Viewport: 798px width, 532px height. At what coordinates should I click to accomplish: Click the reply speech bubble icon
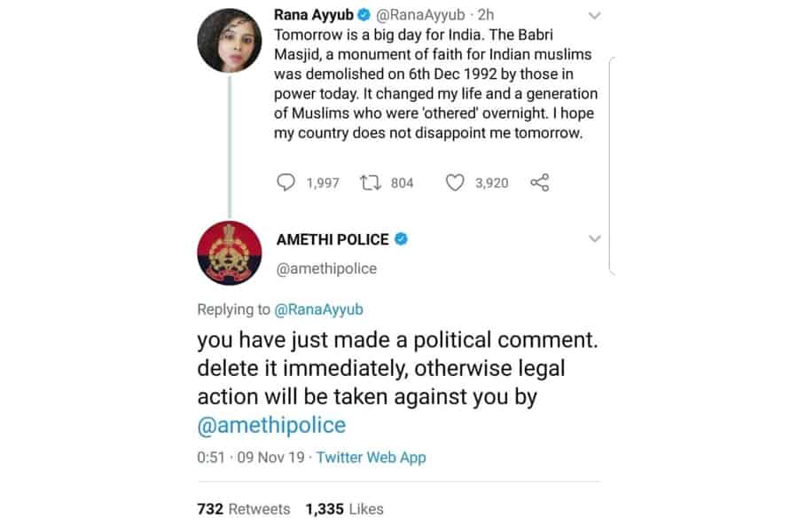click(x=286, y=183)
